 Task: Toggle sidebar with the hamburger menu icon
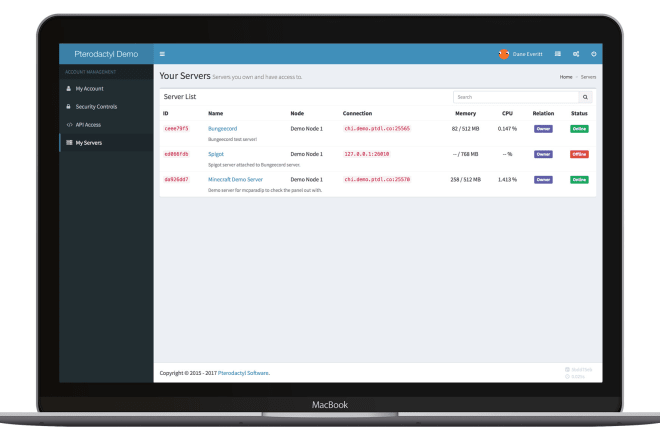(x=162, y=54)
